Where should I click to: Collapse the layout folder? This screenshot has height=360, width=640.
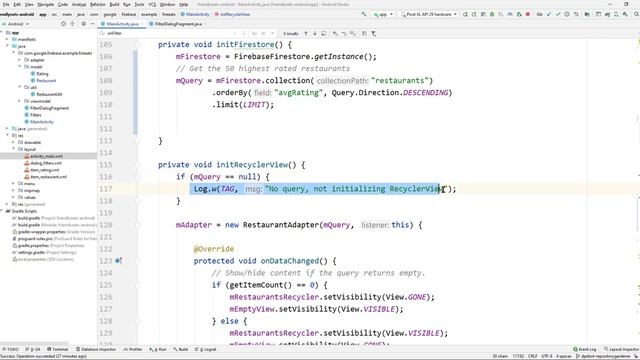pyautogui.click(x=13, y=149)
